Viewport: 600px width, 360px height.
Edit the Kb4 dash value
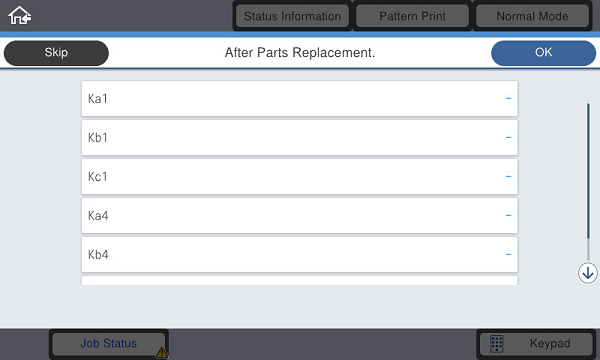click(508, 255)
